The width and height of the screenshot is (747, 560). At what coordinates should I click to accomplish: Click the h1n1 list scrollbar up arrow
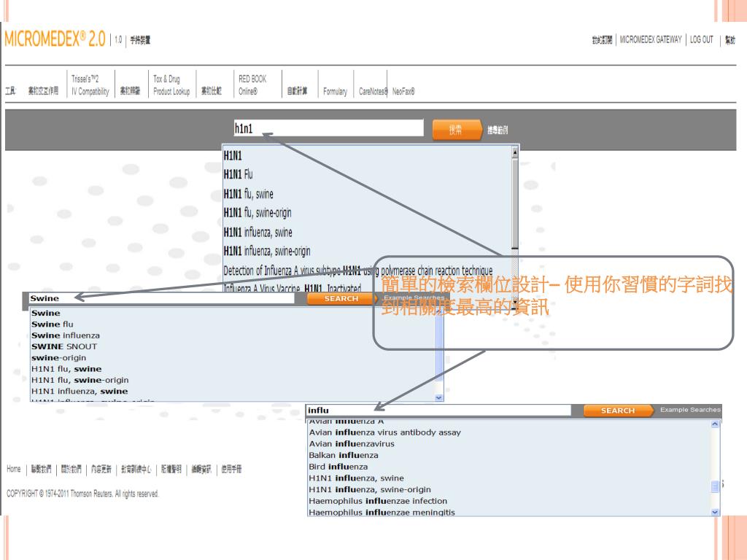(x=514, y=152)
